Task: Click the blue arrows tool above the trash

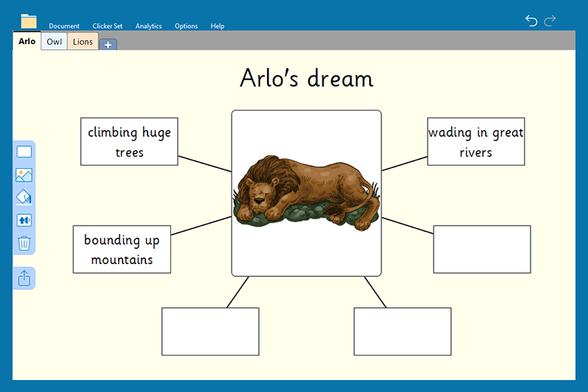Action: (24, 220)
